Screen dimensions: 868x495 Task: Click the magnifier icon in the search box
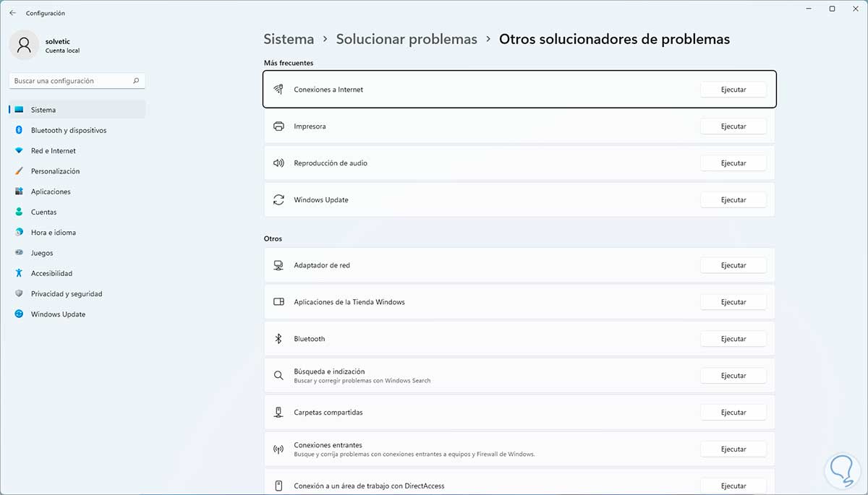pos(136,81)
